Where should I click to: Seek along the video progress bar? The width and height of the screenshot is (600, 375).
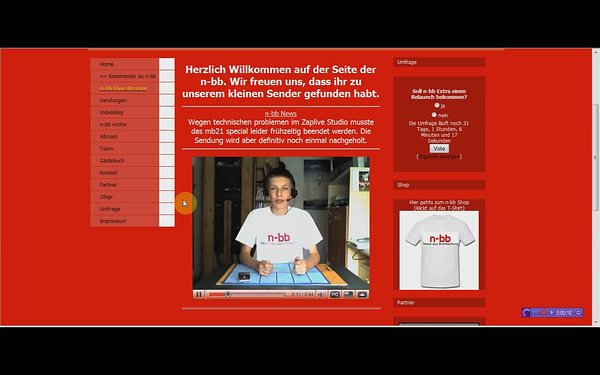tap(247, 294)
